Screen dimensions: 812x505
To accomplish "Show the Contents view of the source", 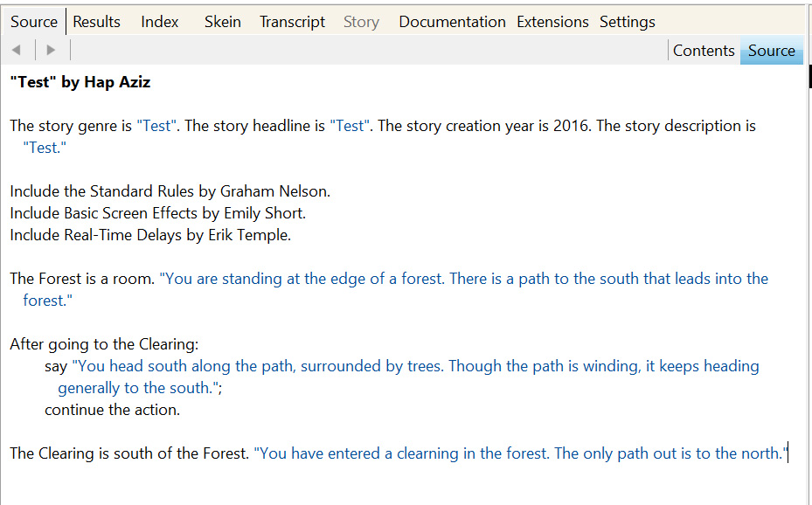I will coord(703,51).
